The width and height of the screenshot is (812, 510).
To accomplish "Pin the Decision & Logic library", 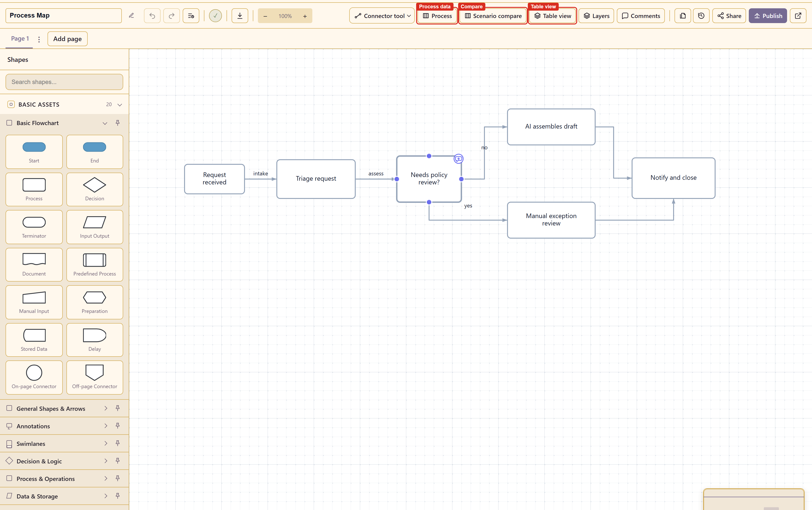I will [118, 461].
